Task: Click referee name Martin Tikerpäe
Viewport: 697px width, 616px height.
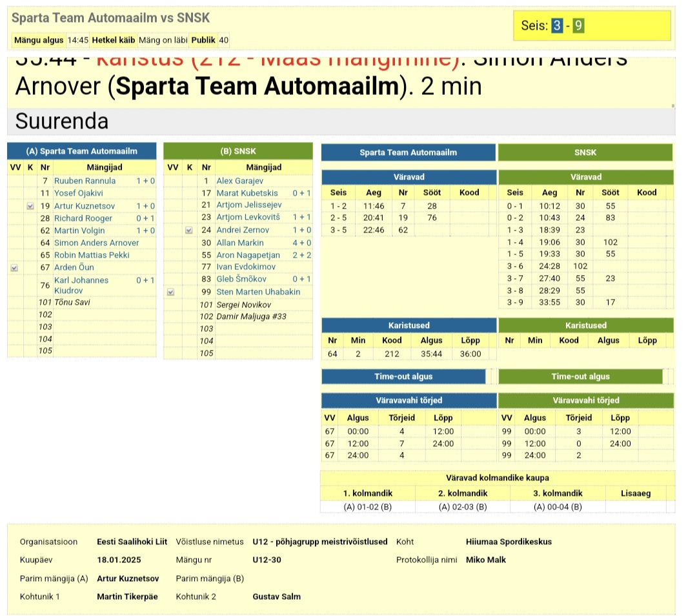Action: tap(127, 597)
